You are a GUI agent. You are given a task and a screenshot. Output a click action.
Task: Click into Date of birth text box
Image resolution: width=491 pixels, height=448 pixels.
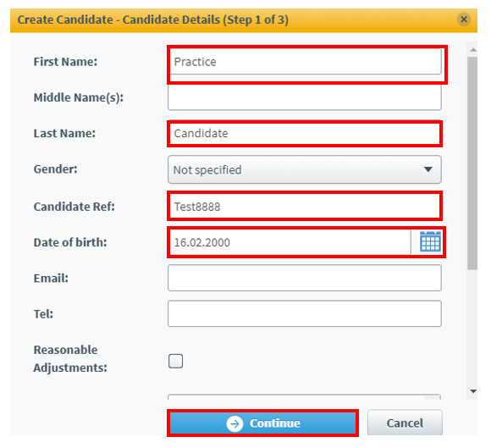(x=290, y=242)
